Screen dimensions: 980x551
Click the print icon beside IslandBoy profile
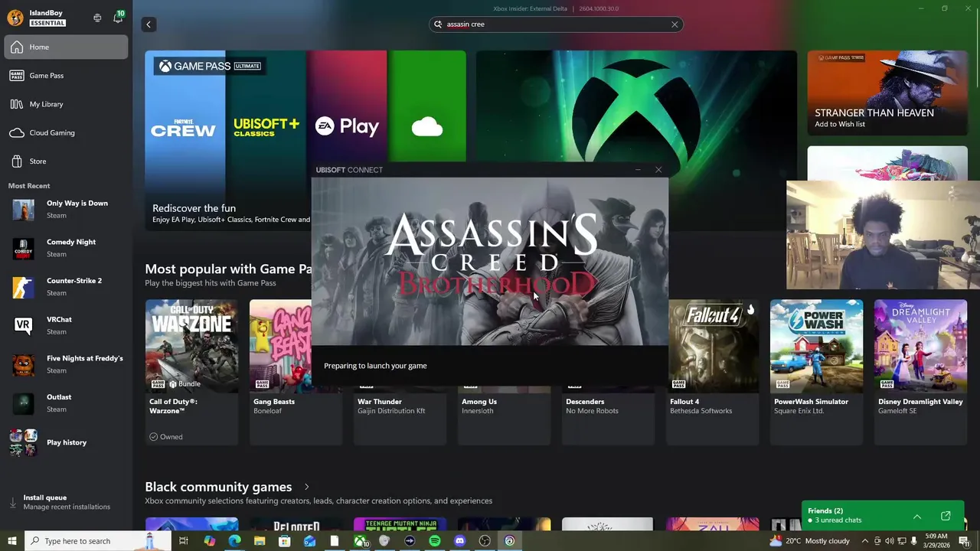(97, 18)
